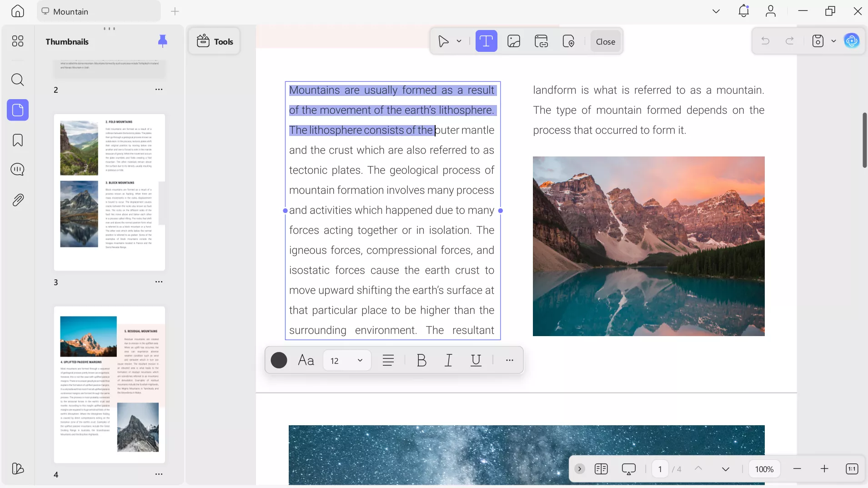Open the notifications bell
The image size is (868, 488).
tap(743, 11)
